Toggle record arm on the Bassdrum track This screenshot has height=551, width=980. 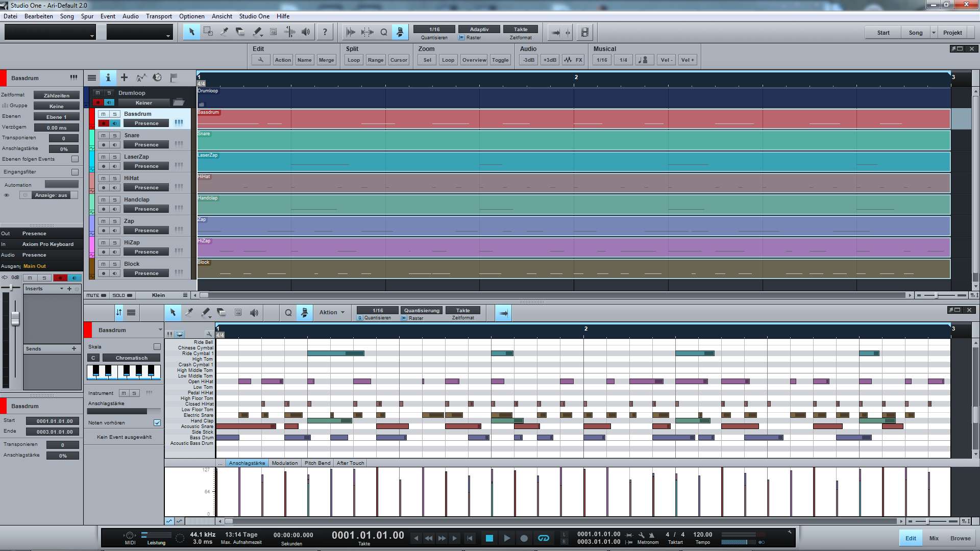[104, 123]
